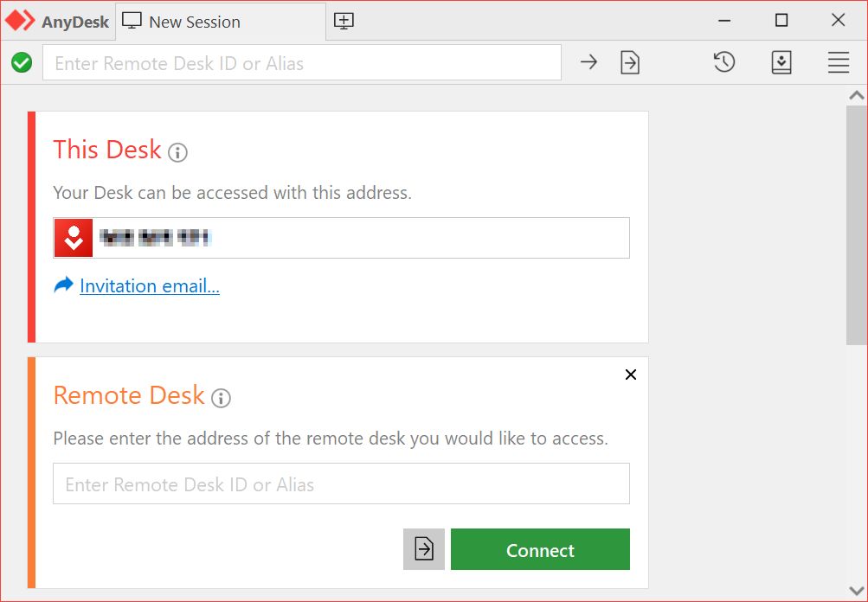
Task: Close the Remote Desk panel
Action: tap(631, 375)
